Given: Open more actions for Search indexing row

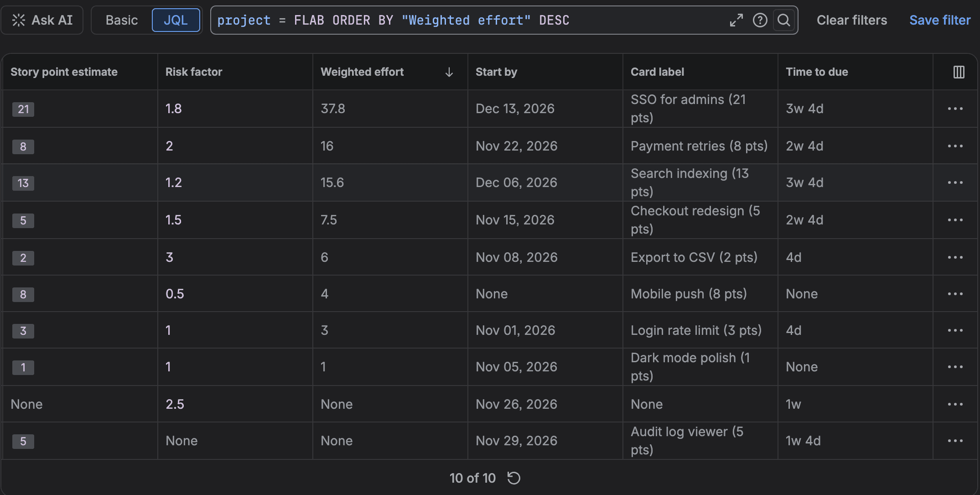Looking at the screenshot, I should click(x=955, y=182).
